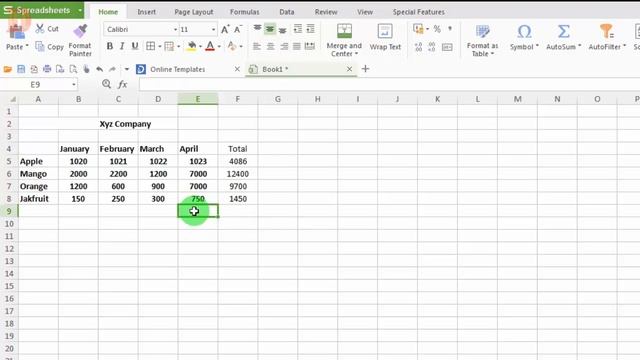This screenshot has height=360, width=640.
Task: Open the View ribbon tab
Action: pyautogui.click(x=365, y=12)
